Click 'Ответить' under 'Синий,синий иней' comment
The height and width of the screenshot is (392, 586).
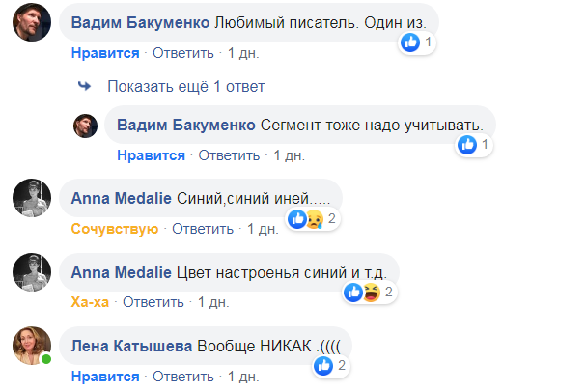[205, 229]
